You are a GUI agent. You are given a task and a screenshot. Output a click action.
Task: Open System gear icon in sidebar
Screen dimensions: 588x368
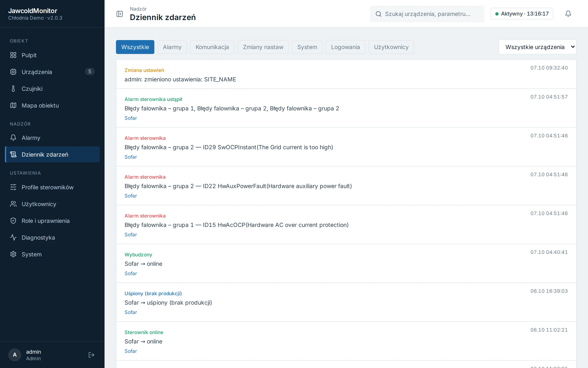tap(13, 254)
